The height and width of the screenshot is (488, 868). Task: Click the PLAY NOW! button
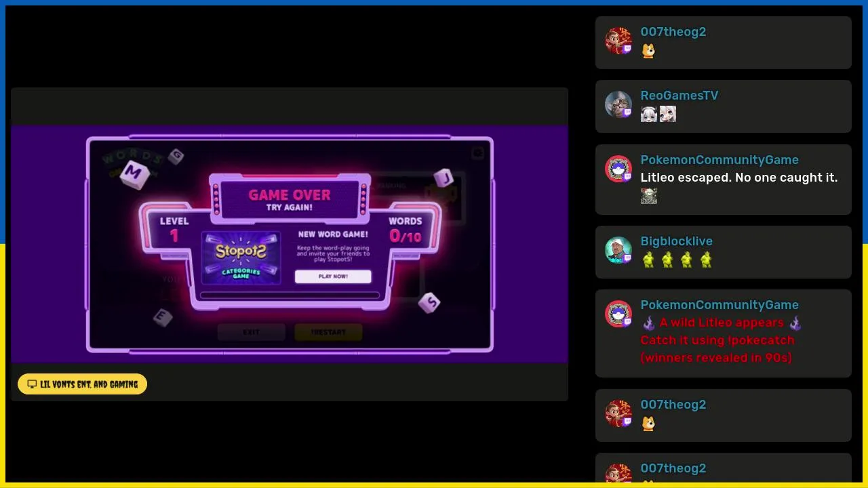(333, 277)
